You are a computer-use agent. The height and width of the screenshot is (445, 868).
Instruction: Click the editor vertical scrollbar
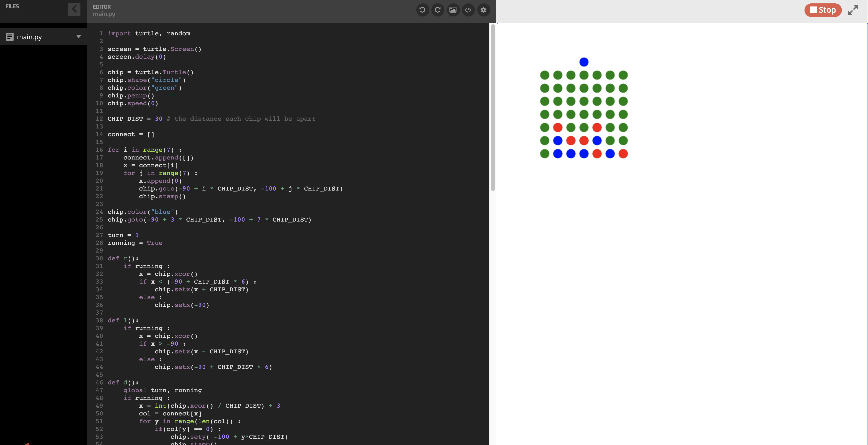click(x=493, y=107)
